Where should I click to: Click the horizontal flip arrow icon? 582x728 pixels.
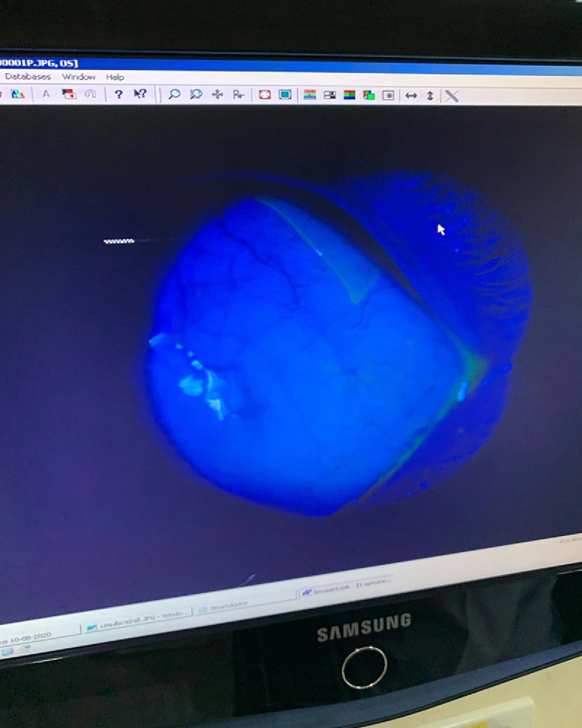(x=411, y=96)
